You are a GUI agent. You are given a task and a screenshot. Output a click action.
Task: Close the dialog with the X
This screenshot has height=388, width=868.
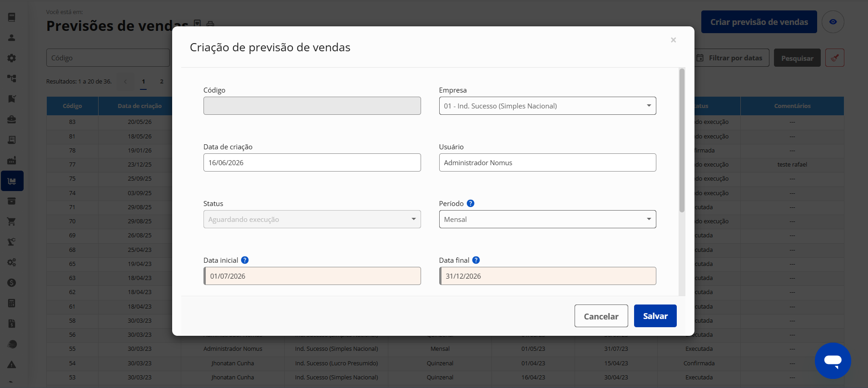[673, 40]
